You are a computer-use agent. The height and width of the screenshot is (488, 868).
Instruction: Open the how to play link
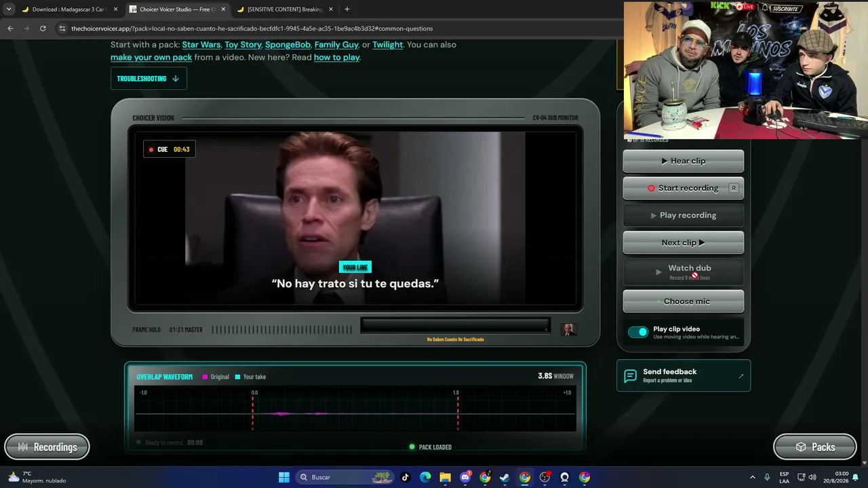coord(336,58)
